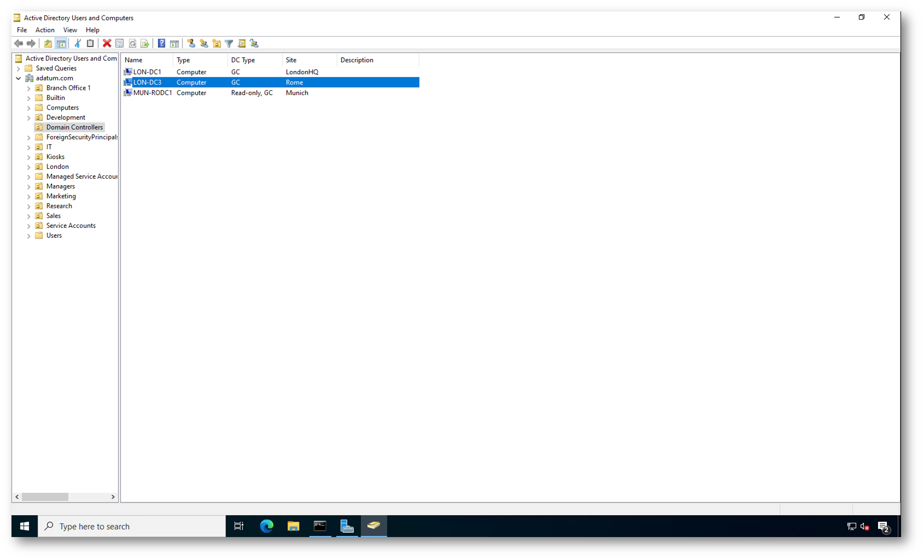Expand the Development OU arrow
The image size is (924, 560).
click(29, 118)
